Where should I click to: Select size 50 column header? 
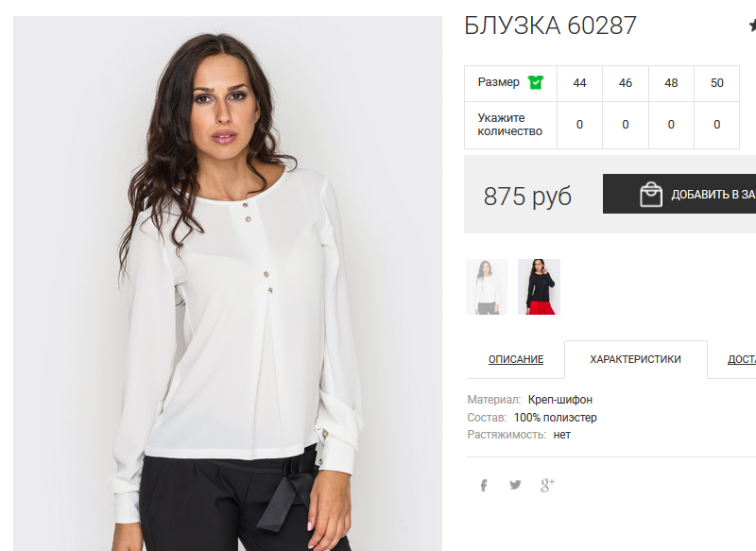tap(717, 83)
